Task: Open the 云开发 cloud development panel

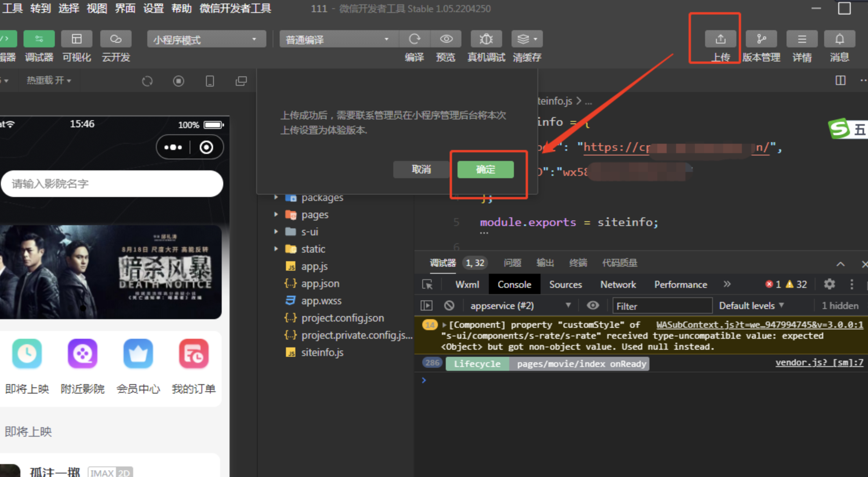Action: [116, 39]
